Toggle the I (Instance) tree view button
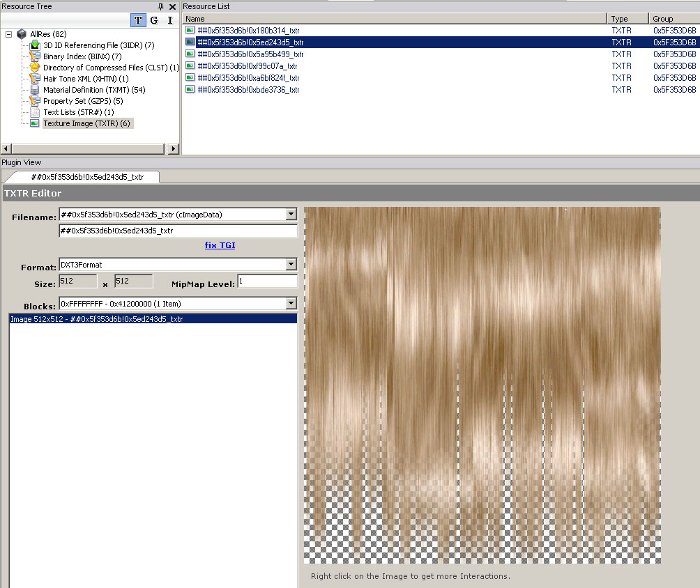 click(x=169, y=20)
